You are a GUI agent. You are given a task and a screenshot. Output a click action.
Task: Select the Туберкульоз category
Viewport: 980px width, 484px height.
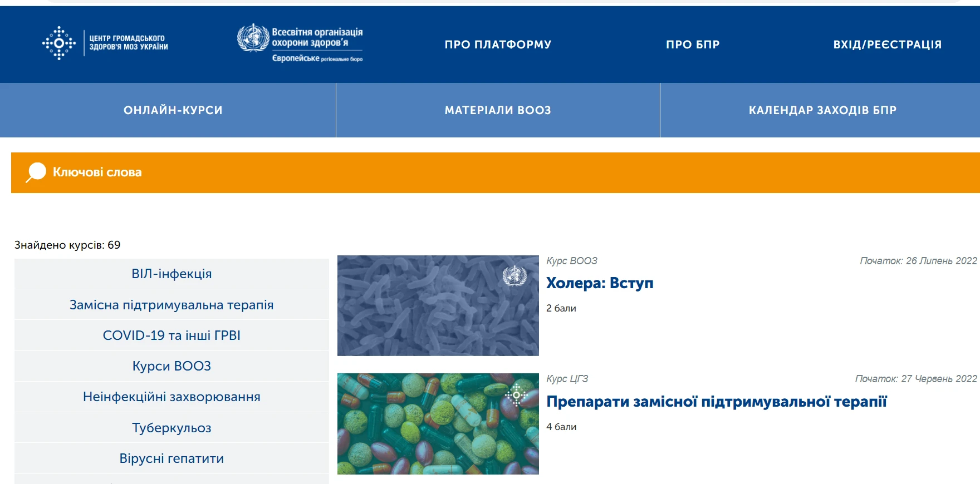[171, 428]
